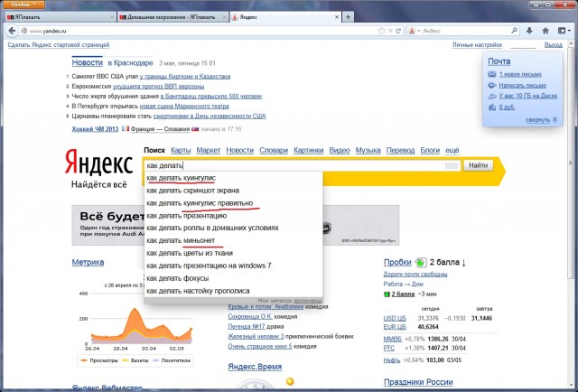The width and height of the screenshot is (578, 392).
Task: Open 'Личные настройки' link
Action: pos(477,44)
